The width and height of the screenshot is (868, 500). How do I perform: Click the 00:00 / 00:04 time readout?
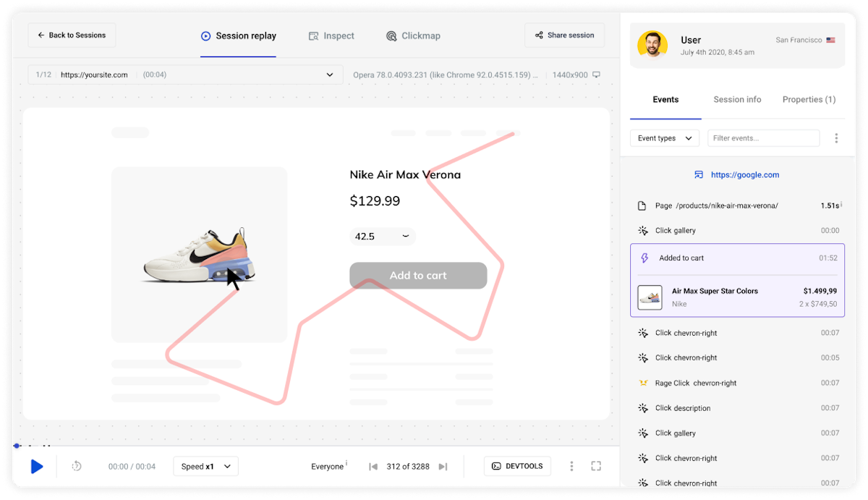[x=132, y=467]
